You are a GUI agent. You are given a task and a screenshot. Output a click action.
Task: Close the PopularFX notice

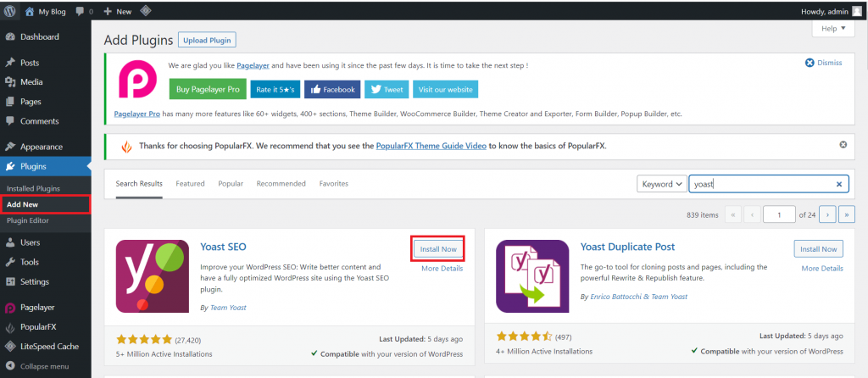843,145
